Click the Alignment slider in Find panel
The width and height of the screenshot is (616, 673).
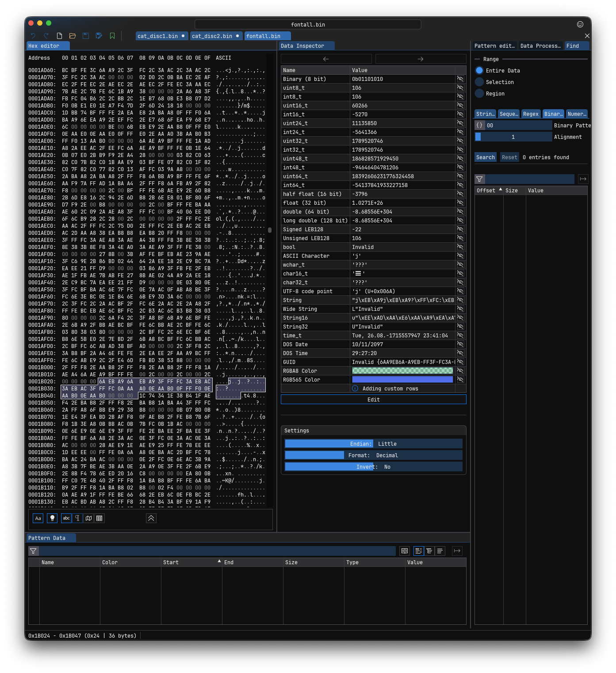tap(513, 137)
